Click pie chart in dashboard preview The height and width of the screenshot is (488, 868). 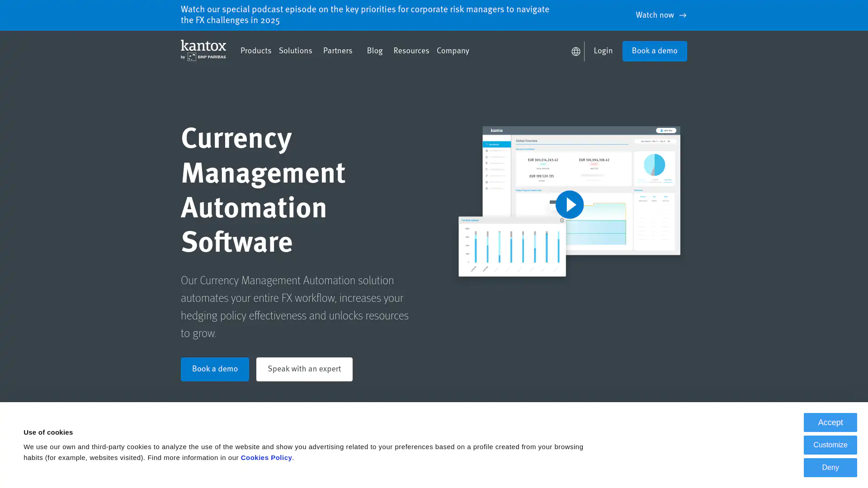tap(654, 165)
